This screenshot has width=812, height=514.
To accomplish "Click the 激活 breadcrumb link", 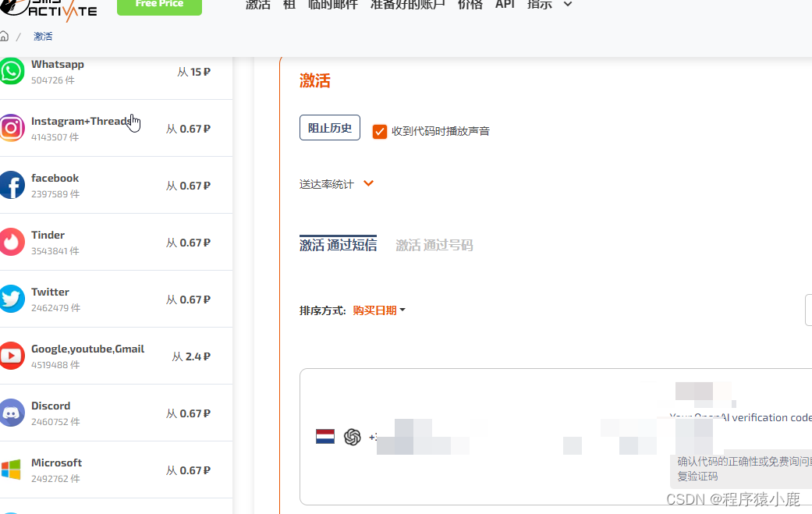I will tap(43, 36).
